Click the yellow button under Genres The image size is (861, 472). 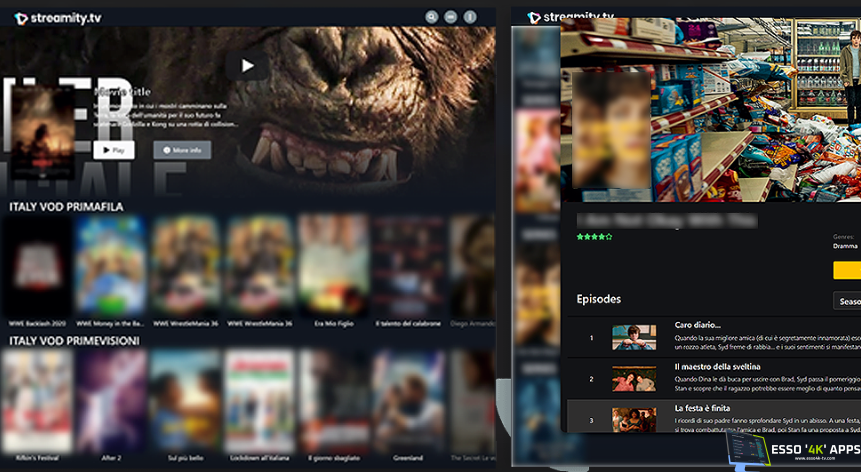coord(847,269)
